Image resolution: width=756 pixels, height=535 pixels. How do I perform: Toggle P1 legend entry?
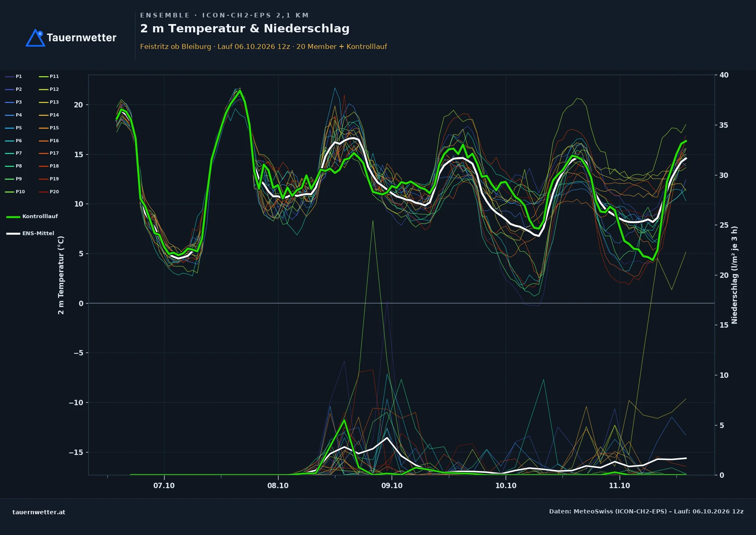click(x=14, y=76)
